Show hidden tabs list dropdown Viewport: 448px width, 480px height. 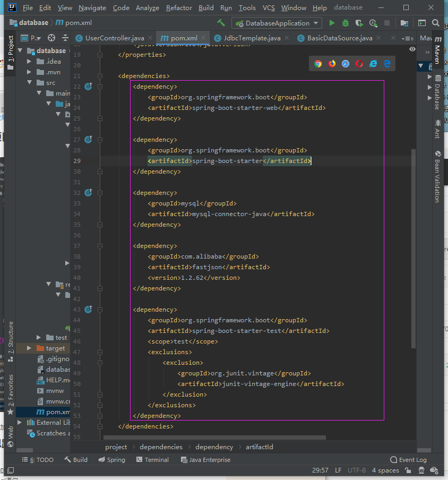408,38
